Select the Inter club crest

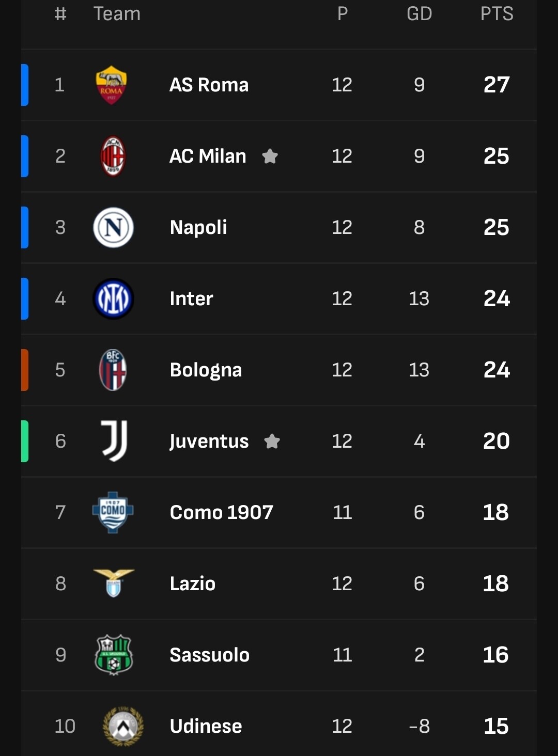click(x=113, y=298)
